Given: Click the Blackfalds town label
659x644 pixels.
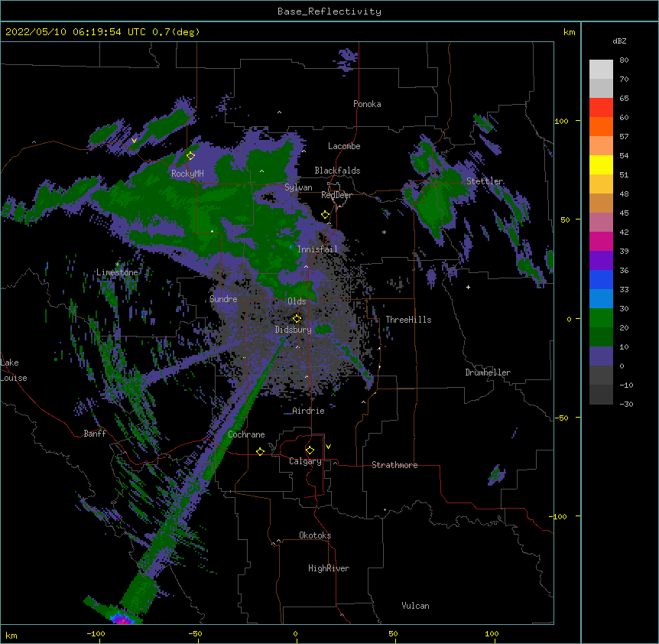Looking at the screenshot, I should pyautogui.click(x=337, y=171).
